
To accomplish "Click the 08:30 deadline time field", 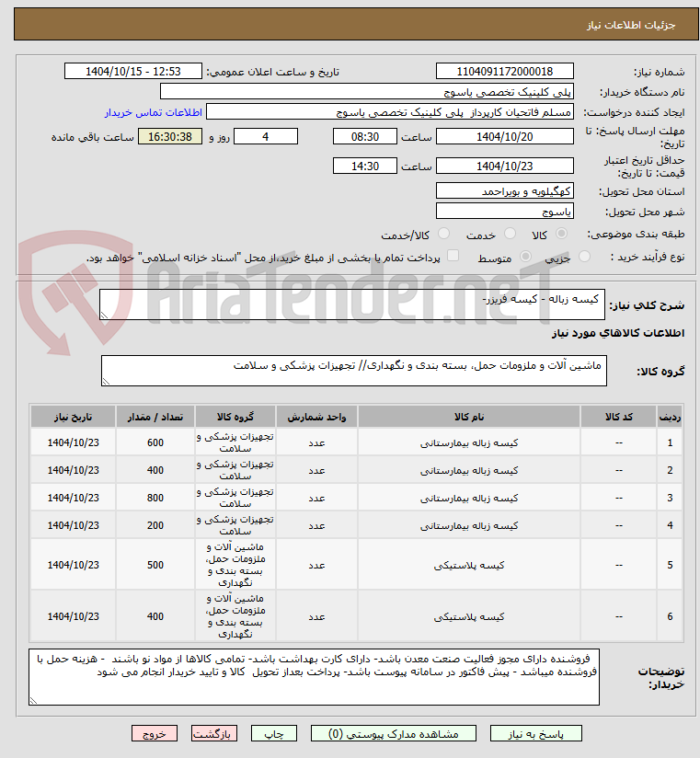I will tap(365, 137).
